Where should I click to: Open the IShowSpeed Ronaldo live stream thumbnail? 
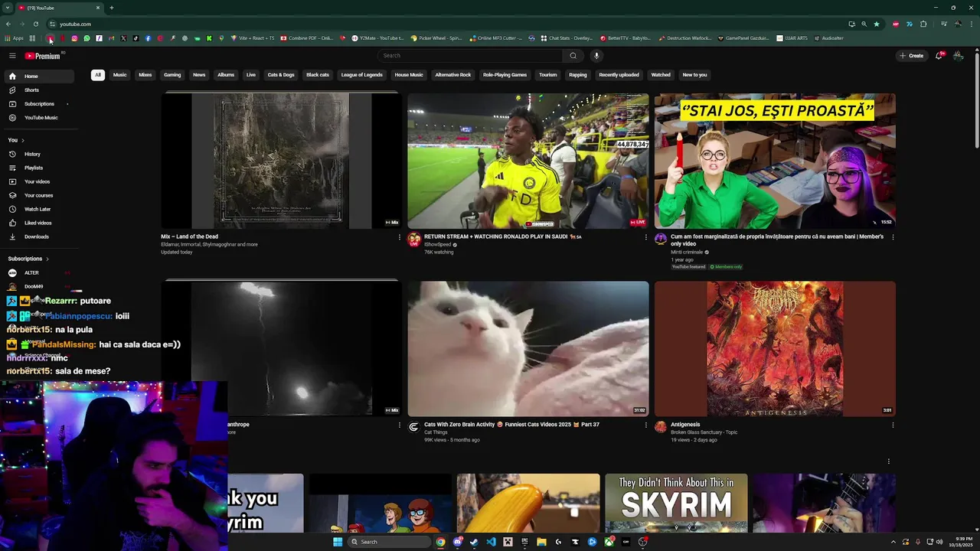tap(528, 161)
